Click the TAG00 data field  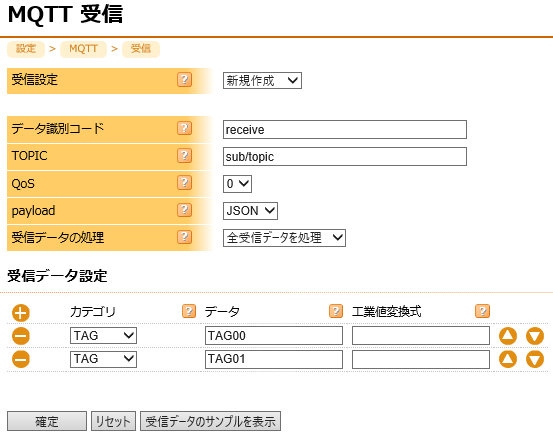point(274,336)
